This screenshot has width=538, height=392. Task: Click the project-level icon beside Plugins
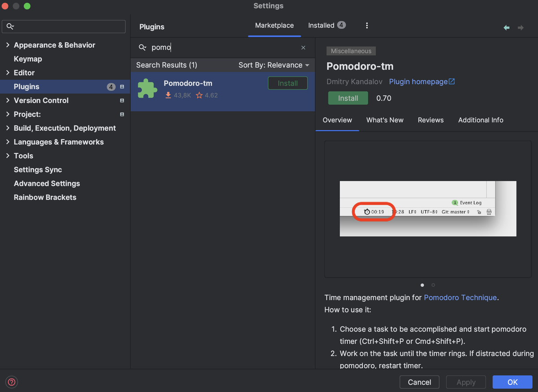122,87
